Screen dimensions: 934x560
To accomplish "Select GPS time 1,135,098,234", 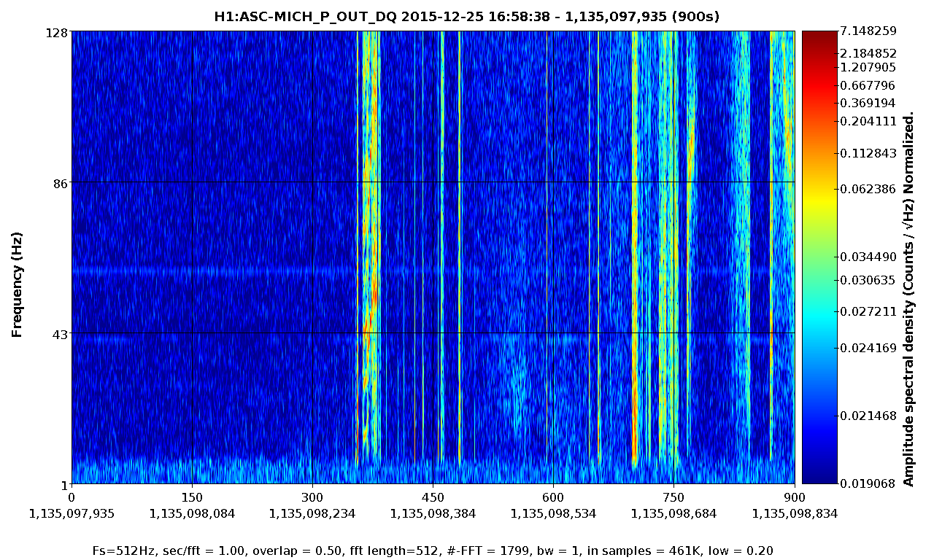I will (x=312, y=513).
